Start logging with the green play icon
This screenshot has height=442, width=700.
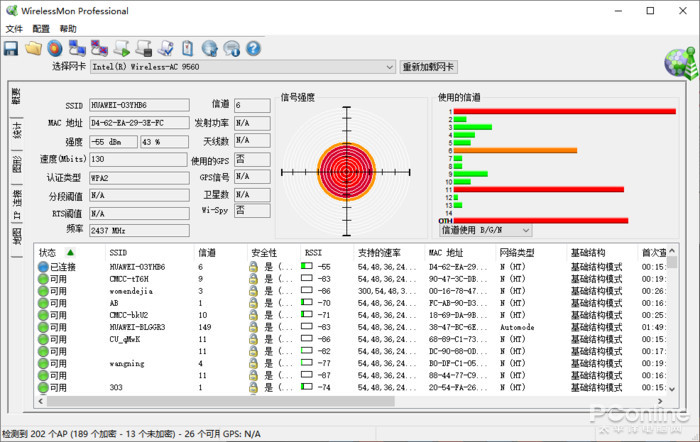(x=121, y=48)
